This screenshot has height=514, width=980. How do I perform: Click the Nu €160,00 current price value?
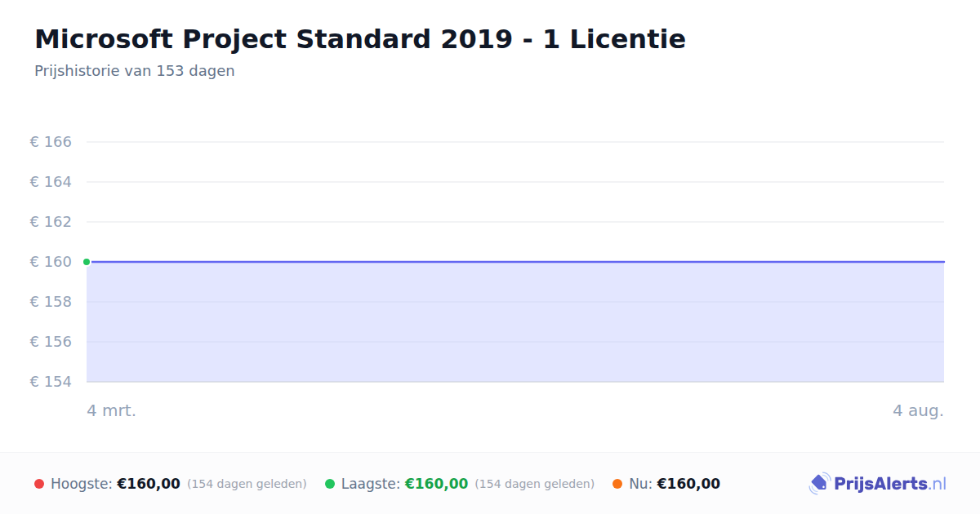click(688, 484)
